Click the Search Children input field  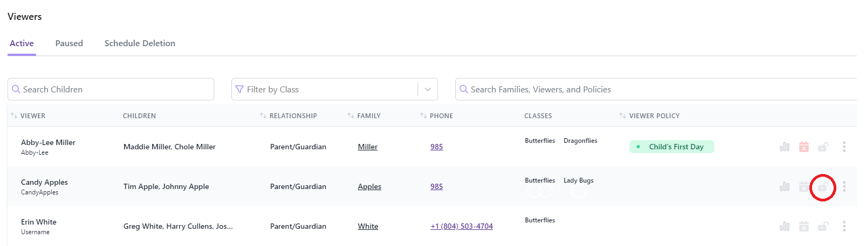tap(111, 89)
